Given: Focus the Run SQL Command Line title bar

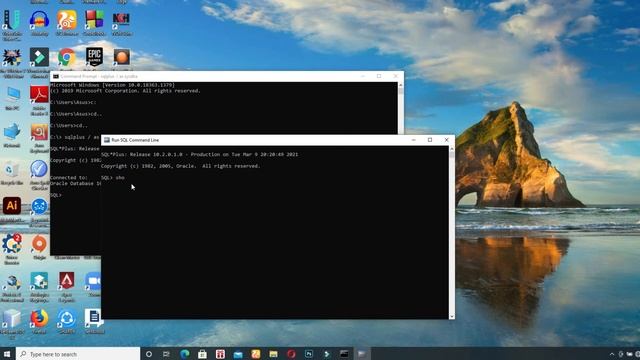Looking at the screenshot, I should [278, 140].
